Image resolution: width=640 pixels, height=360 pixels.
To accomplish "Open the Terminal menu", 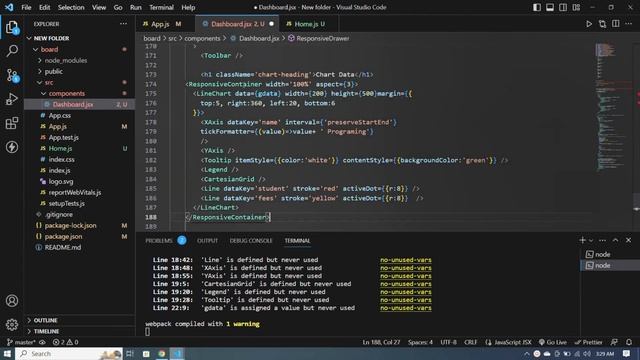I will [161, 7].
